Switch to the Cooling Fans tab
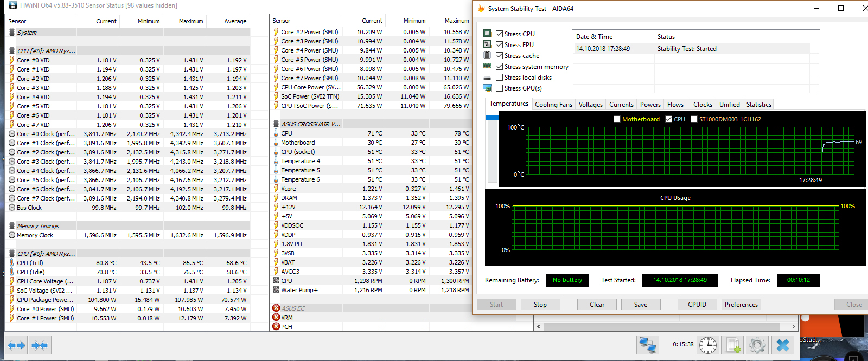This screenshot has width=868, height=361. pos(553,105)
